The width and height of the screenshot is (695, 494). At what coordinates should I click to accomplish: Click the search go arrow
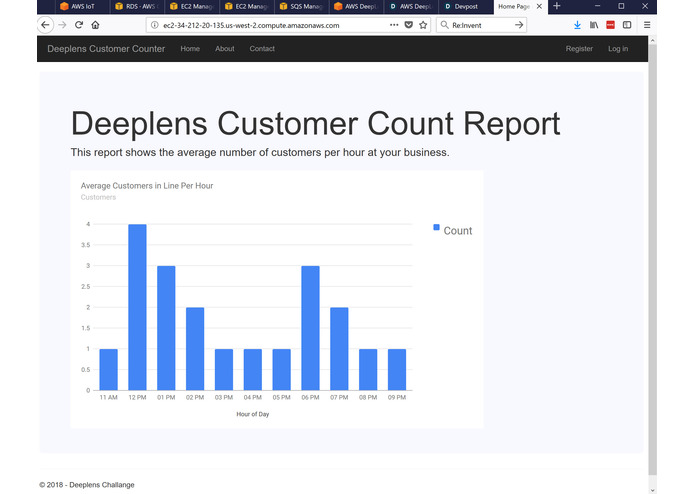[519, 25]
